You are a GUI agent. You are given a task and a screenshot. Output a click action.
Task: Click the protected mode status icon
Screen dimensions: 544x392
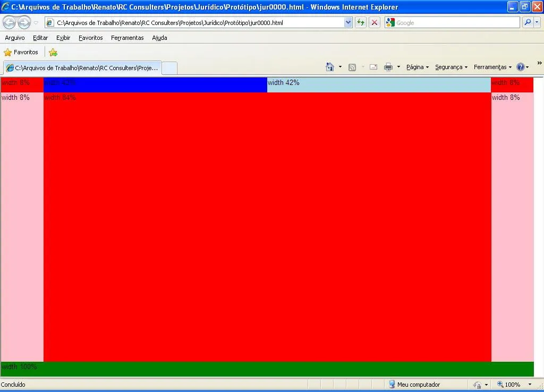coord(478,385)
